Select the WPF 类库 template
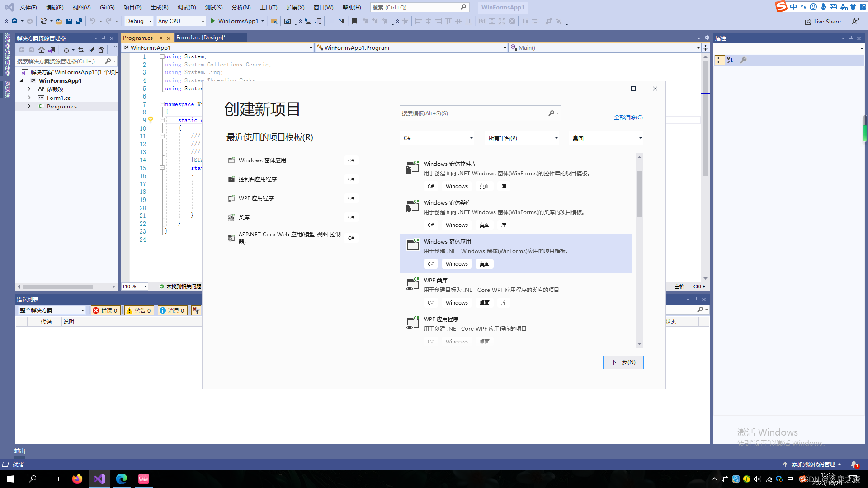The height and width of the screenshot is (488, 868). coord(516,292)
